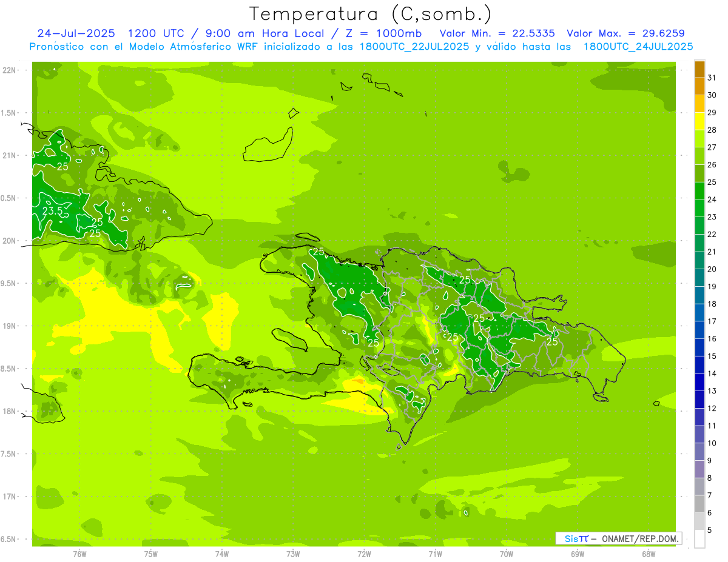The height and width of the screenshot is (562, 728).
Task: Click the '75W' longitude axis label
Action: tap(151, 554)
